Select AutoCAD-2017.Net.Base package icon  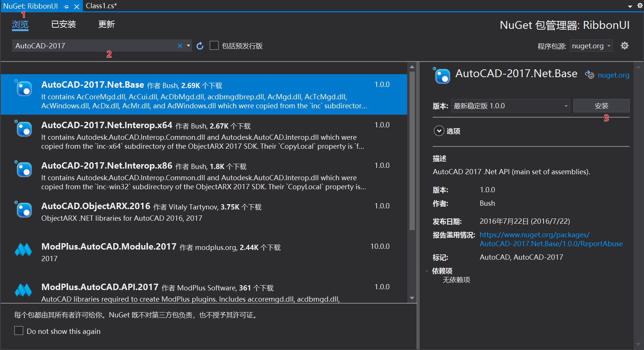pyautogui.click(x=23, y=88)
